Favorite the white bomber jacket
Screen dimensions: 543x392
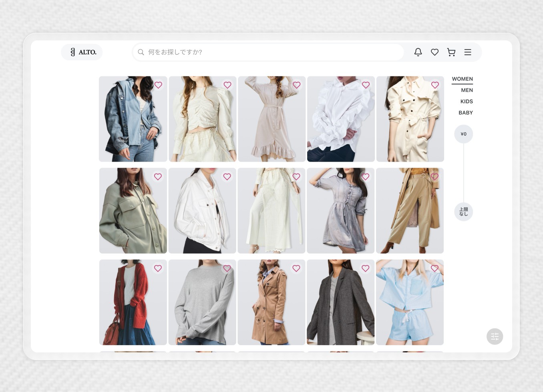pos(227,177)
